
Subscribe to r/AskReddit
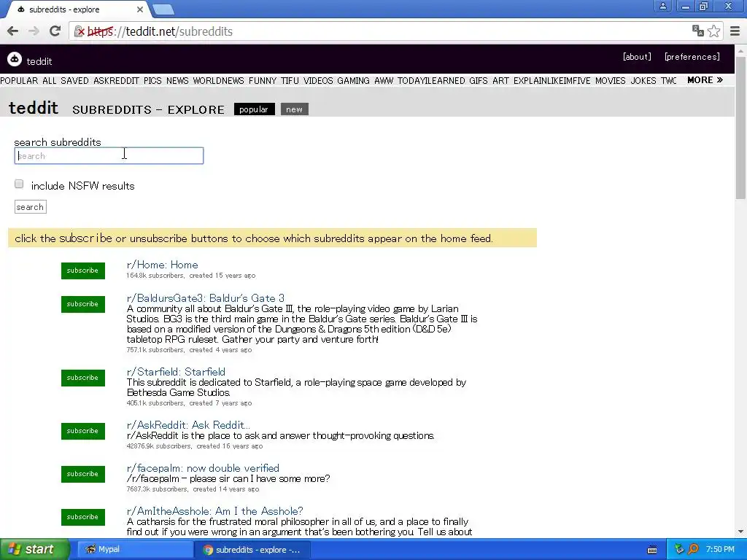tap(83, 431)
